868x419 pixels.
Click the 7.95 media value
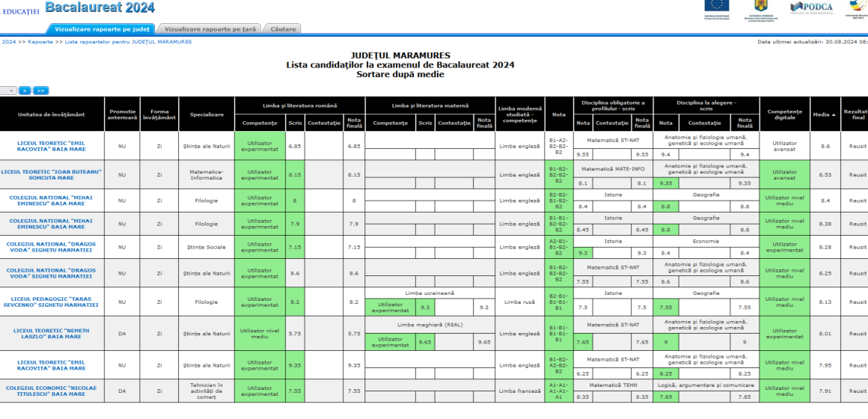825,365
